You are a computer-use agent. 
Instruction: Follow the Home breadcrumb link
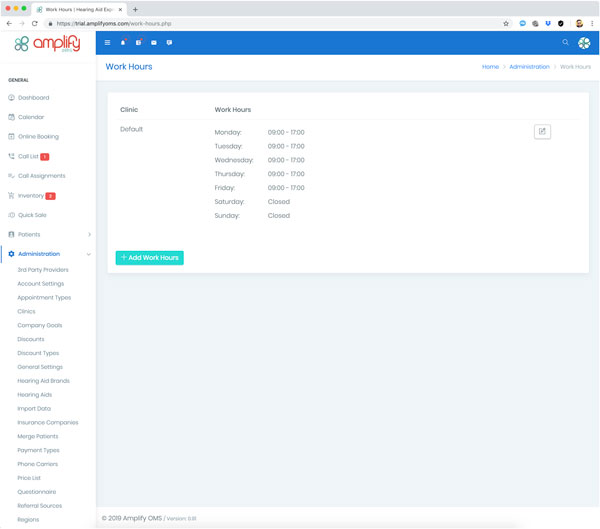490,67
